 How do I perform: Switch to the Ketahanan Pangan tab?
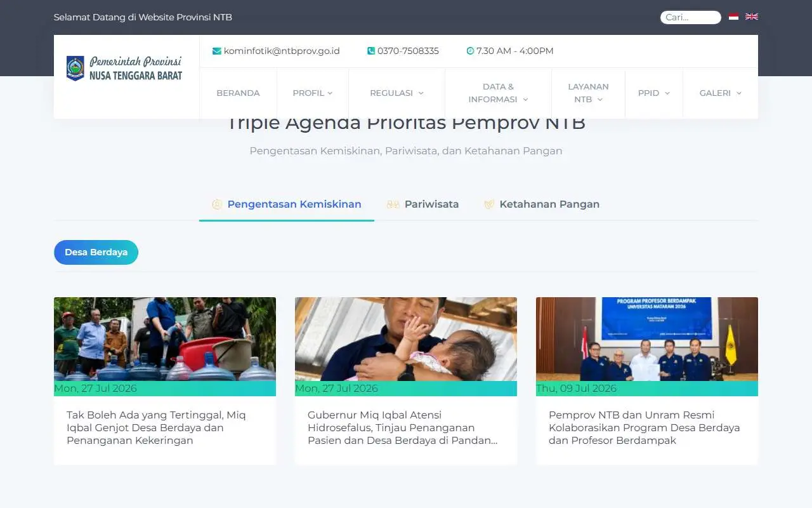542,204
